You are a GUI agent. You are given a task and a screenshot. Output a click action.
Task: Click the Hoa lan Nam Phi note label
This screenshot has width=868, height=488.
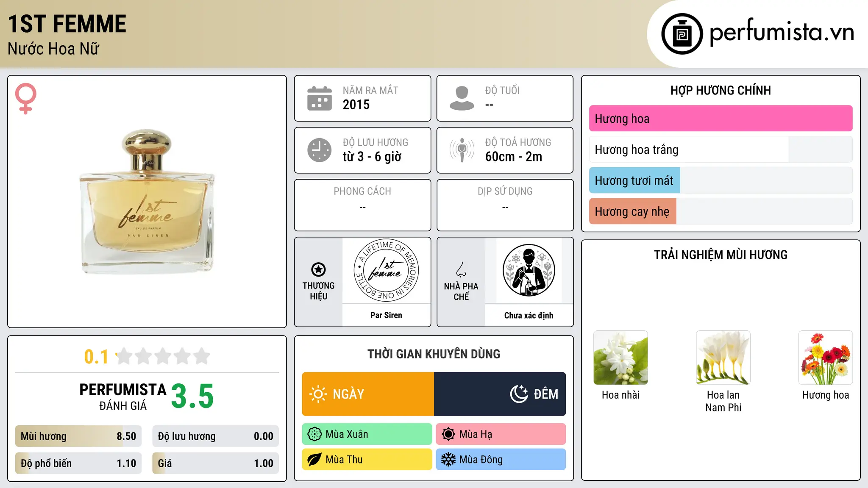pyautogui.click(x=723, y=401)
